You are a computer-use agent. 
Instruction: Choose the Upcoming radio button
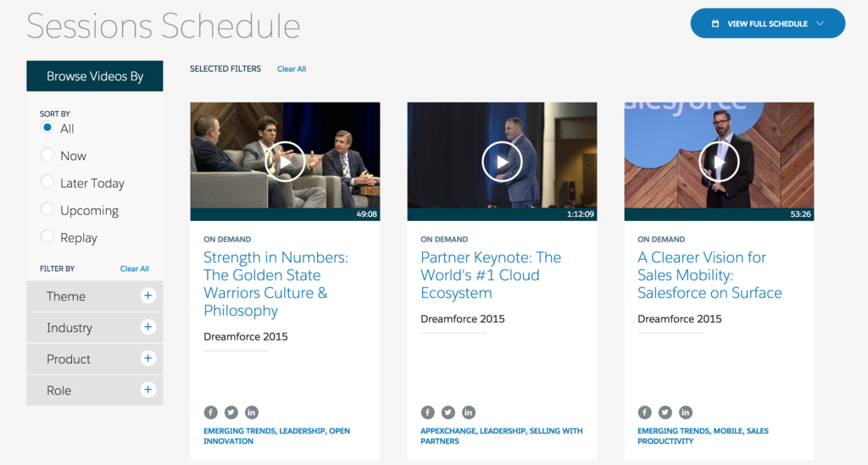[47, 209]
